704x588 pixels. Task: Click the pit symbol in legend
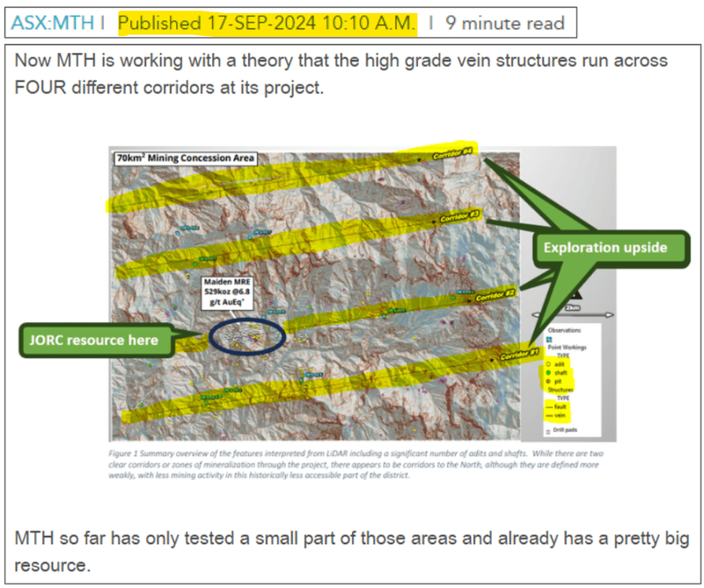(547, 381)
